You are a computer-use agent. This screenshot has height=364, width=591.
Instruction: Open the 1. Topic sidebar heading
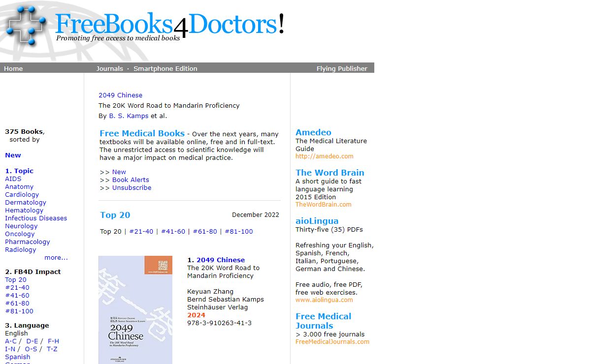click(x=19, y=171)
